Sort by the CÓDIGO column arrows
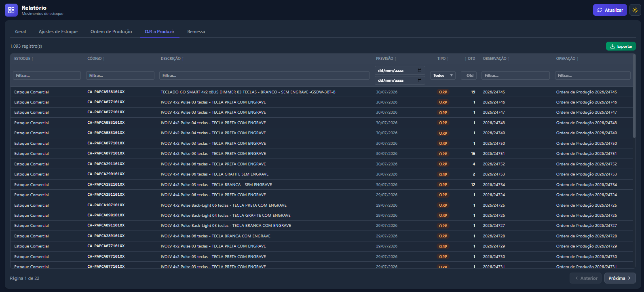644x292 pixels. [x=104, y=59]
